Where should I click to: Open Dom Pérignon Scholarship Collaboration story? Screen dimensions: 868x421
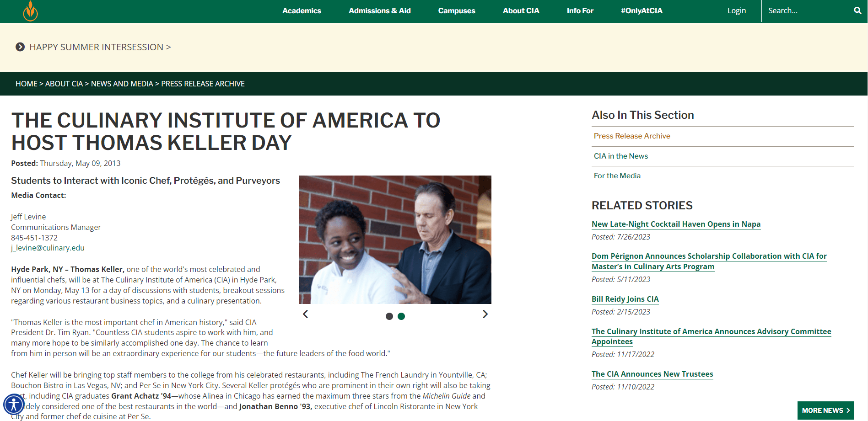pos(709,261)
